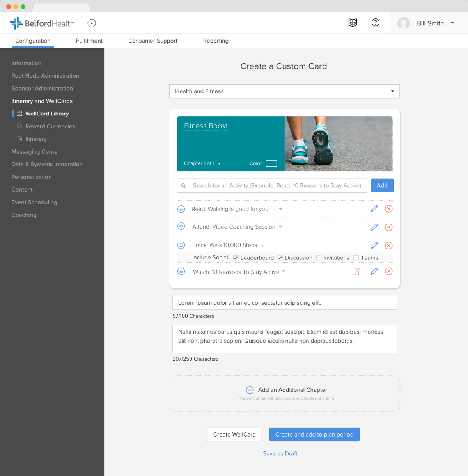This screenshot has width=468, height=476.
Task: Open Sponsor Administration in sidebar
Action: pyautogui.click(x=42, y=88)
